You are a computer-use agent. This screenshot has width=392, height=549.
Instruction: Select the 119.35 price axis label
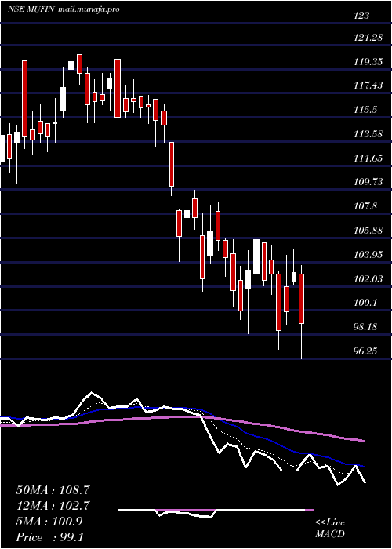coord(368,62)
